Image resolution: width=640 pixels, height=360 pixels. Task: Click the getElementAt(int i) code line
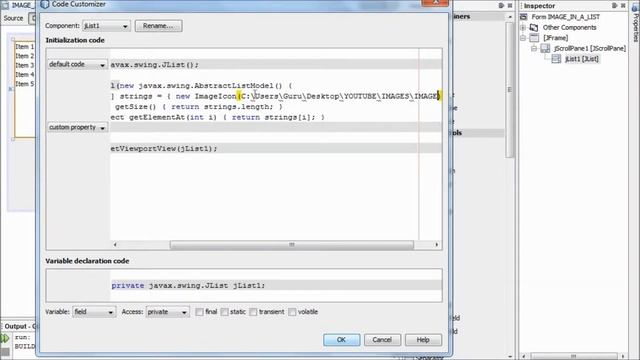(x=218, y=118)
